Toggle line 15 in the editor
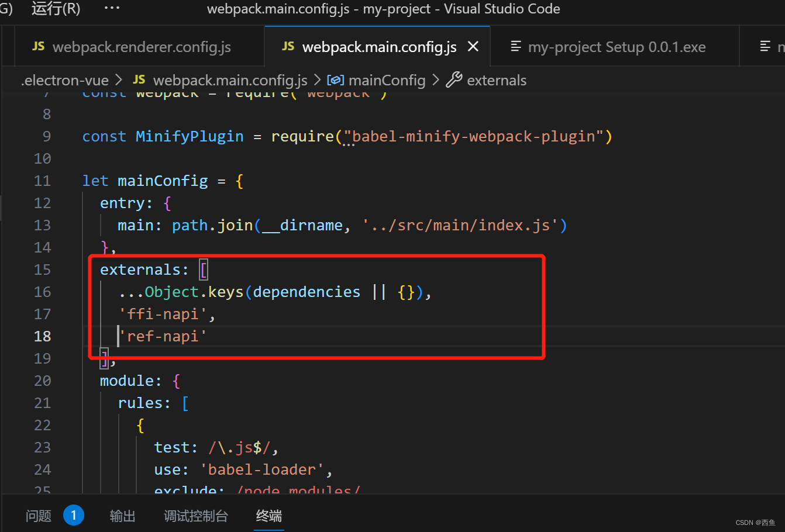 tap(42, 270)
